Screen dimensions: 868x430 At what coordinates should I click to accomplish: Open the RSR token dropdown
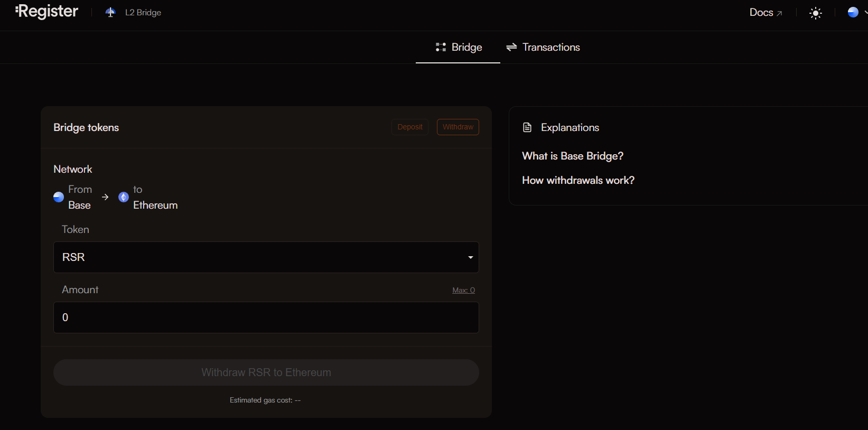pyautogui.click(x=266, y=257)
